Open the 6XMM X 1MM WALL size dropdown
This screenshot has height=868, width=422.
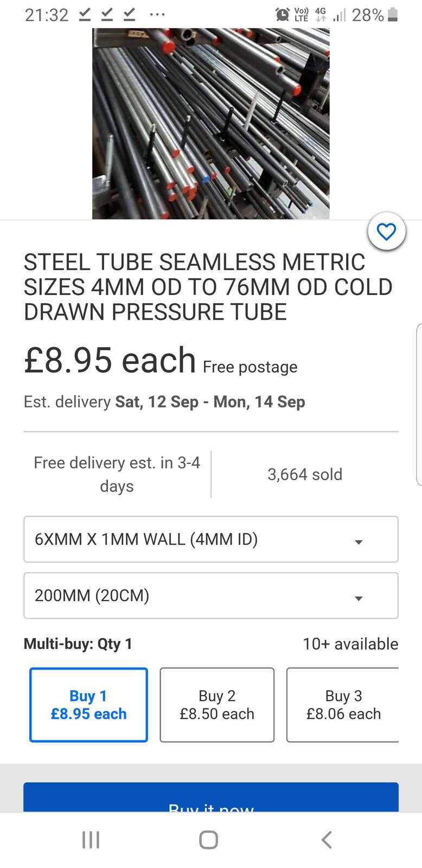(210, 539)
